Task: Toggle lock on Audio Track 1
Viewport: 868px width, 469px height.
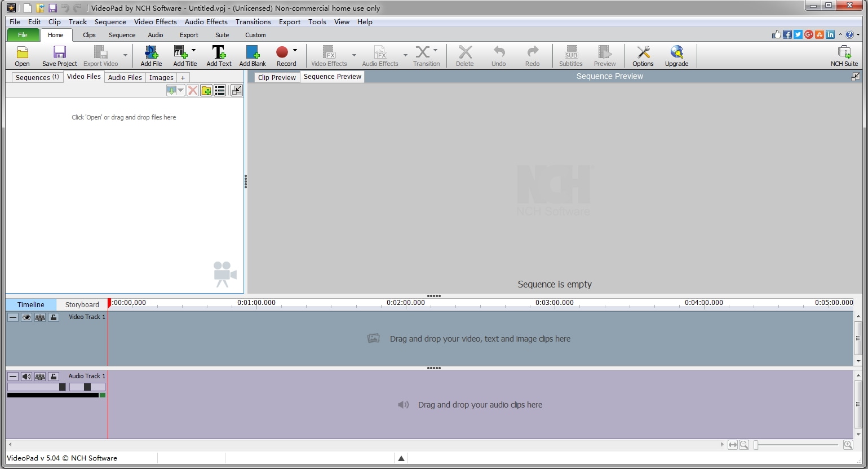Action: pos(54,377)
